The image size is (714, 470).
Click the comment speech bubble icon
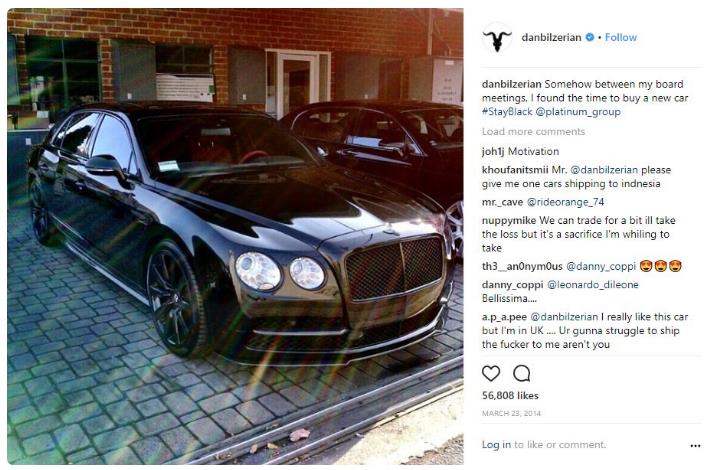(x=521, y=373)
